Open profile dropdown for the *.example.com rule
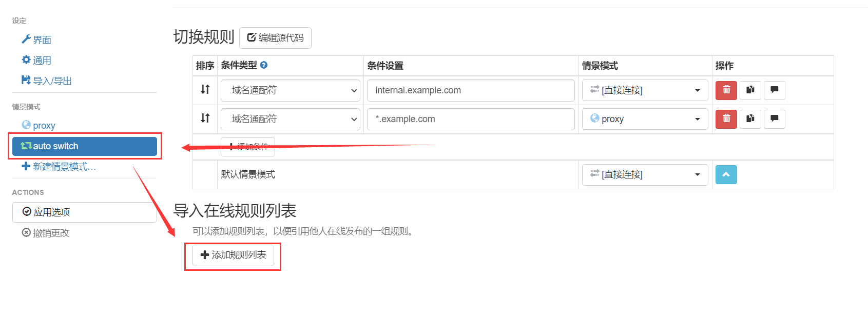This screenshot has width=868, height=318. click(x=645, y=119)
